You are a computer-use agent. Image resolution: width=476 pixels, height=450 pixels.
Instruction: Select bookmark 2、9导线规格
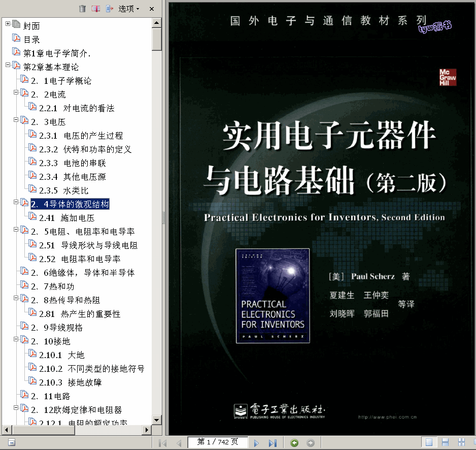[57, 328]
